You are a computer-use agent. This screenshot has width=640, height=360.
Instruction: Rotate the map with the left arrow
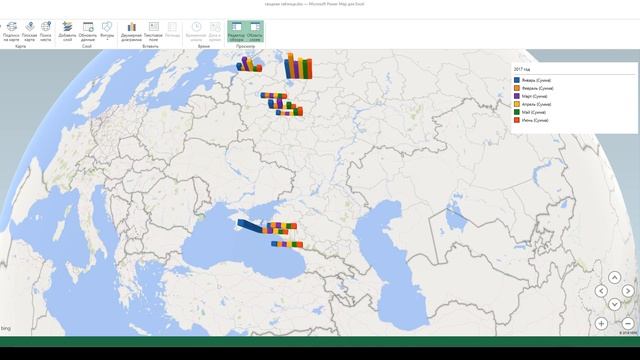(x=601, y=291)
